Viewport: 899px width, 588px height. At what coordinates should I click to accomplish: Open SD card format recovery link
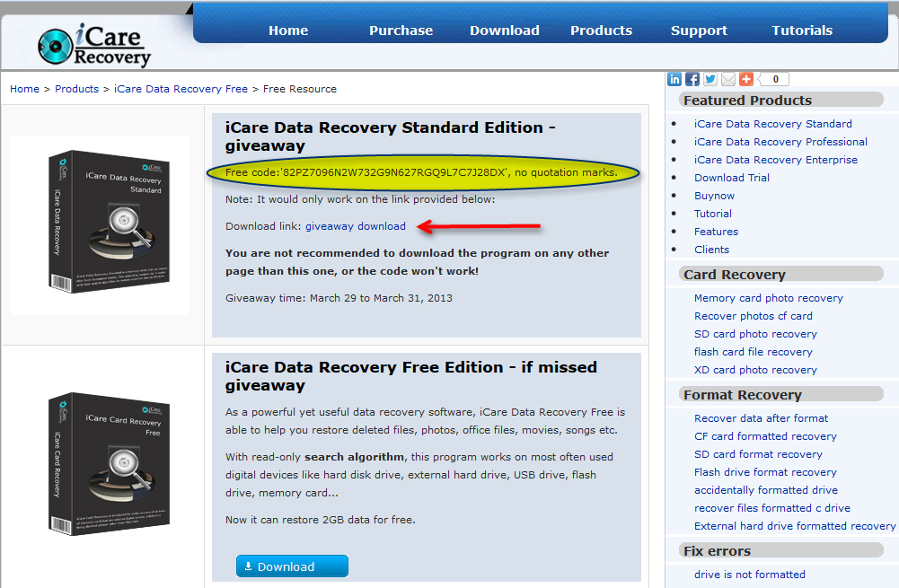click(758, 454)
